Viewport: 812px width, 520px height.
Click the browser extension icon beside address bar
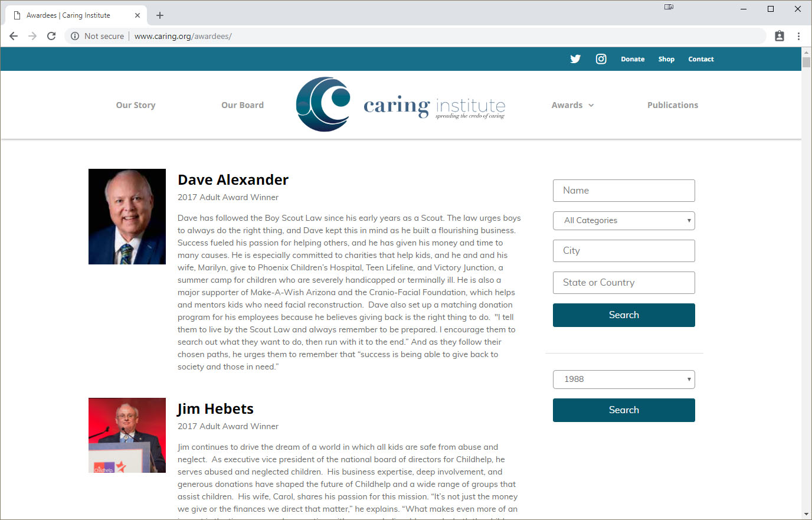click(780, 36)
